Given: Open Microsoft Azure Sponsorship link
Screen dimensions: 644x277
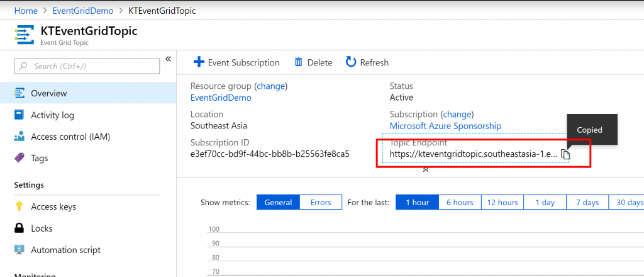Looking at the screenshot, I should click(445, 126).
